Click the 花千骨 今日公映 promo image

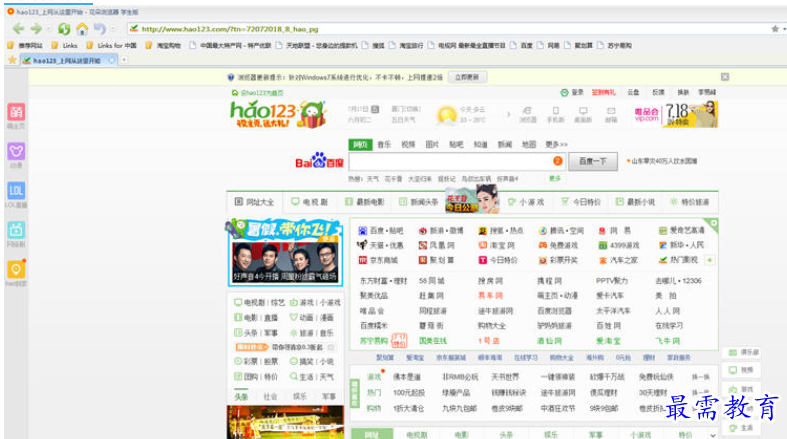click(x=472, y=199)
